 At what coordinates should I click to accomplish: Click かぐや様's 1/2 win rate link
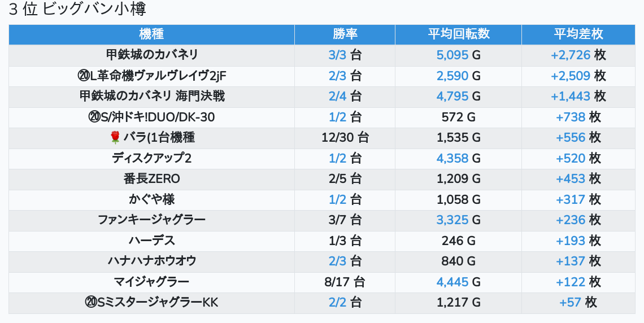(337, 199)
